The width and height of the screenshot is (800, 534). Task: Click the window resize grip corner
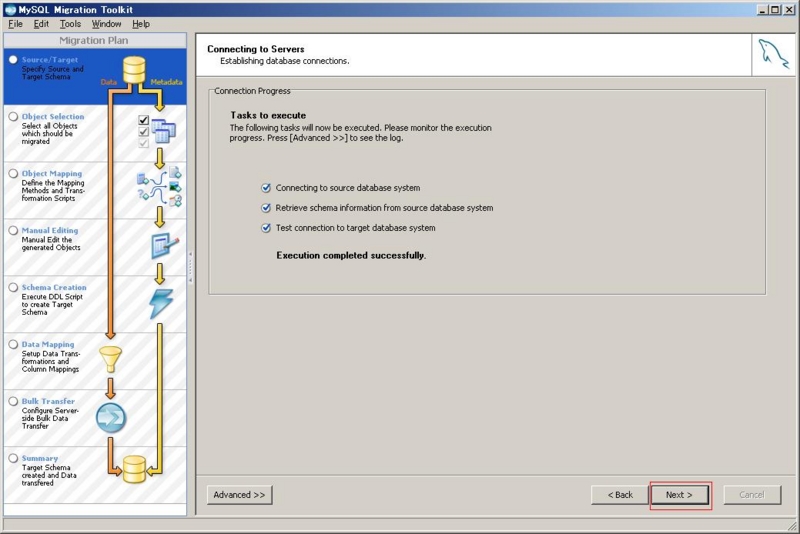[792, 526]
